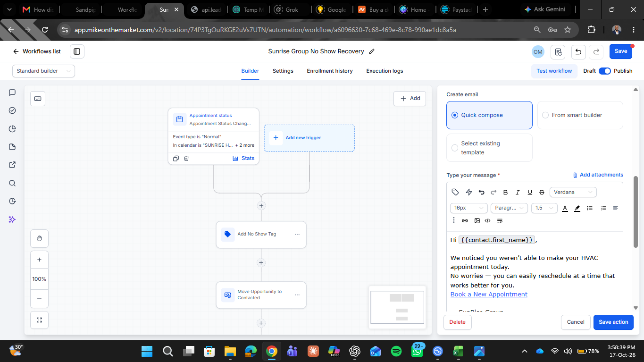Choose the From smart builder option

(580, 115)
